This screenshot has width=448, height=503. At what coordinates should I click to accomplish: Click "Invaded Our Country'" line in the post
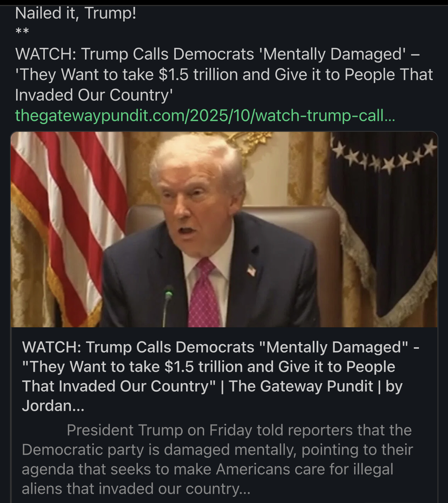[x=94, y=95]
